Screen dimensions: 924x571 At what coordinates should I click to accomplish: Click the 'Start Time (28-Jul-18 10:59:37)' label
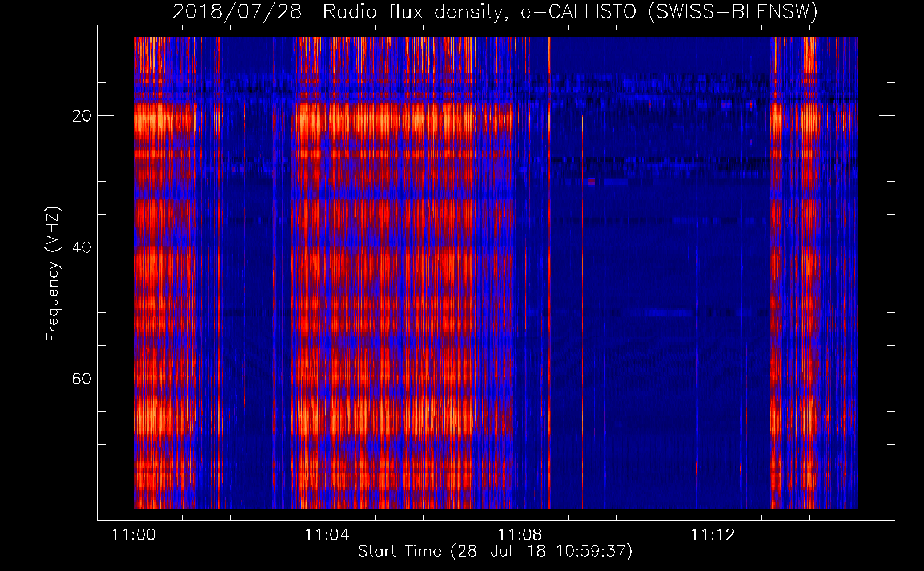[x=495, y=552]
